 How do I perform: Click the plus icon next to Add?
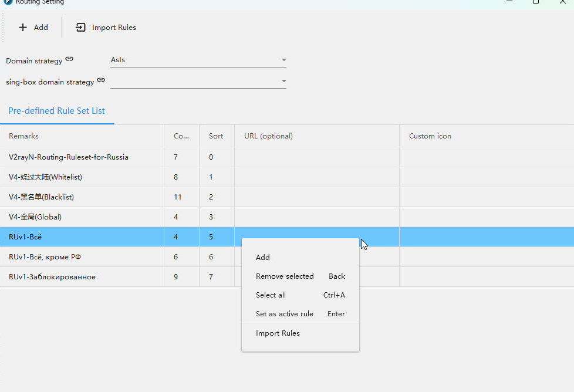[23, 28]
